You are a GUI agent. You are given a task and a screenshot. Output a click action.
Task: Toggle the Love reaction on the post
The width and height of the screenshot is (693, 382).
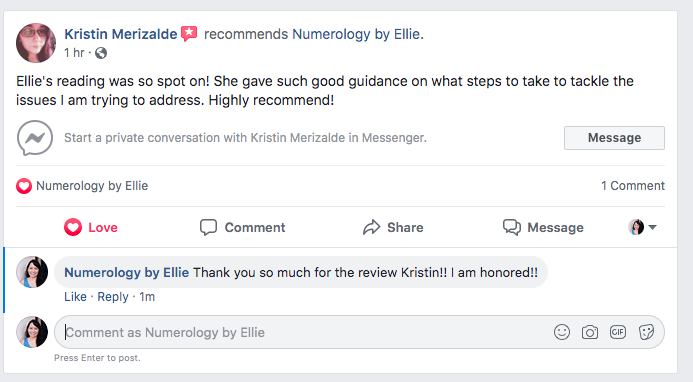coord(91,227)
